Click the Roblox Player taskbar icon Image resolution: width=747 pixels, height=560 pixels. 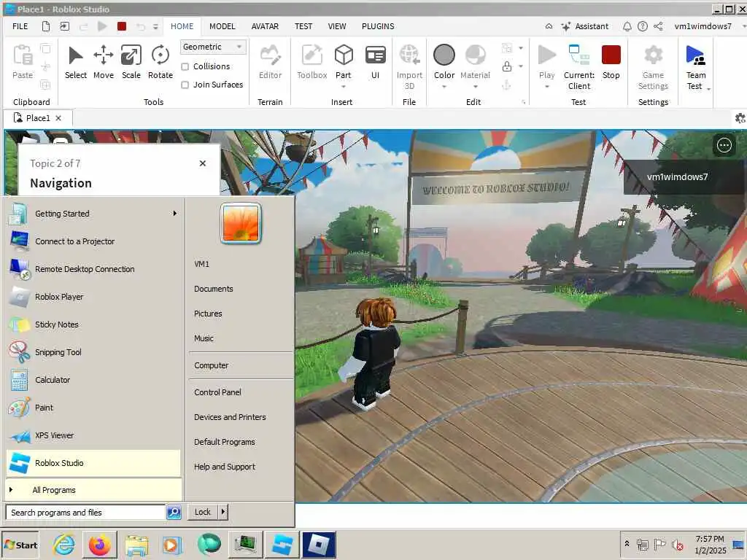319,545
